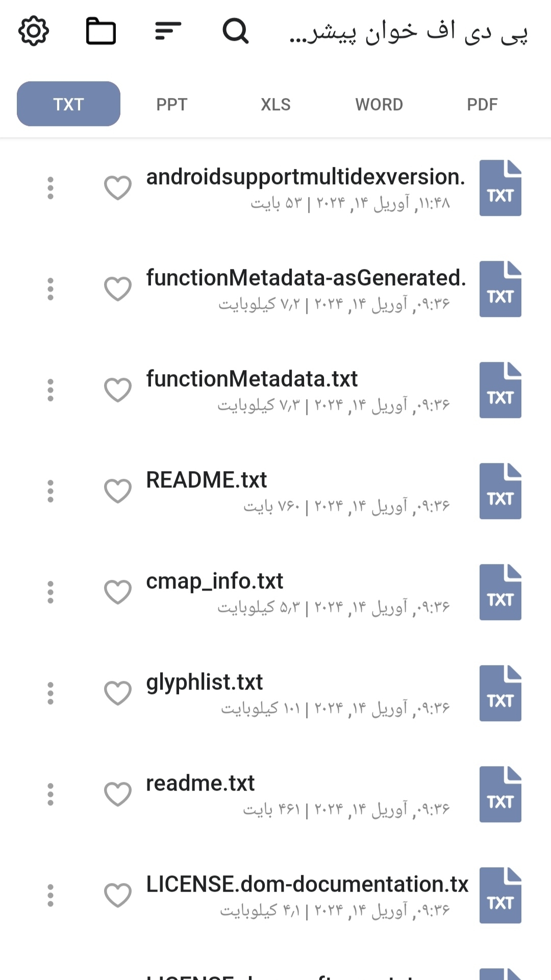551x980 pixels.
Task: Favorite README.txt with the heart
Action: point(118,491)
